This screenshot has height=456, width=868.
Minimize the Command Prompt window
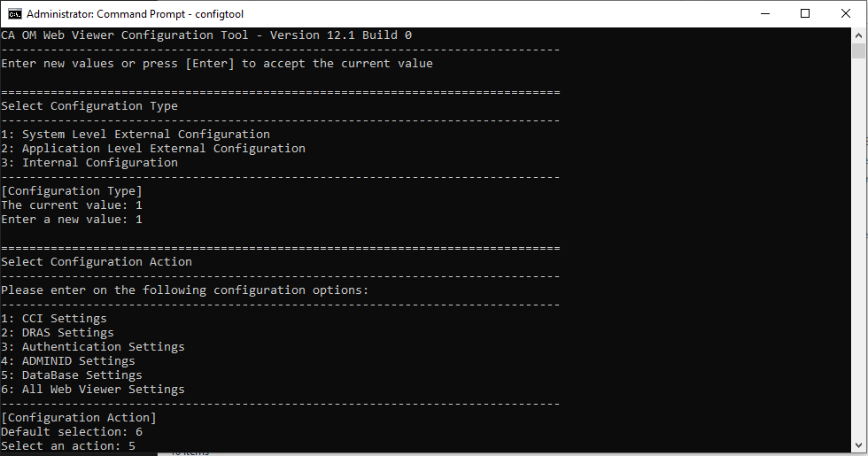[x=764, y=13]
